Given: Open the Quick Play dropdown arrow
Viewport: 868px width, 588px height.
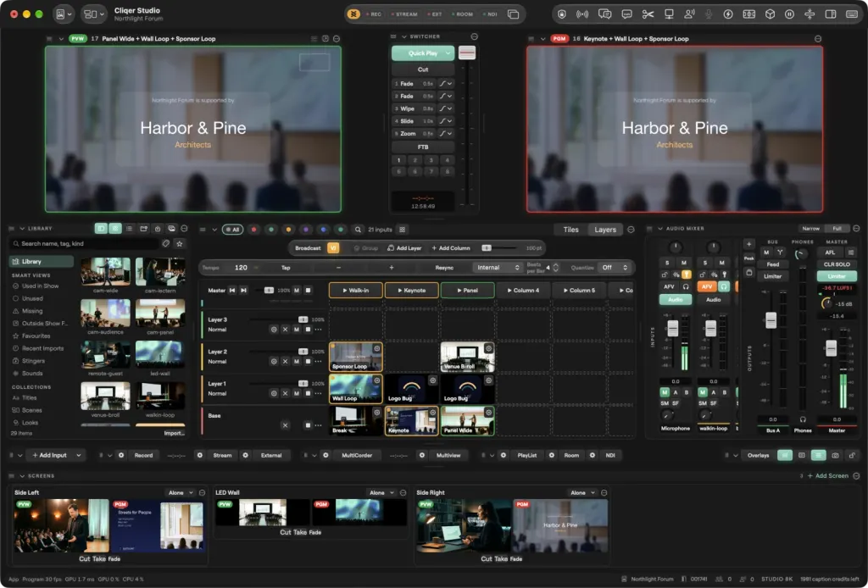Looking at the screenshot, I should click(x=448, y=53).
